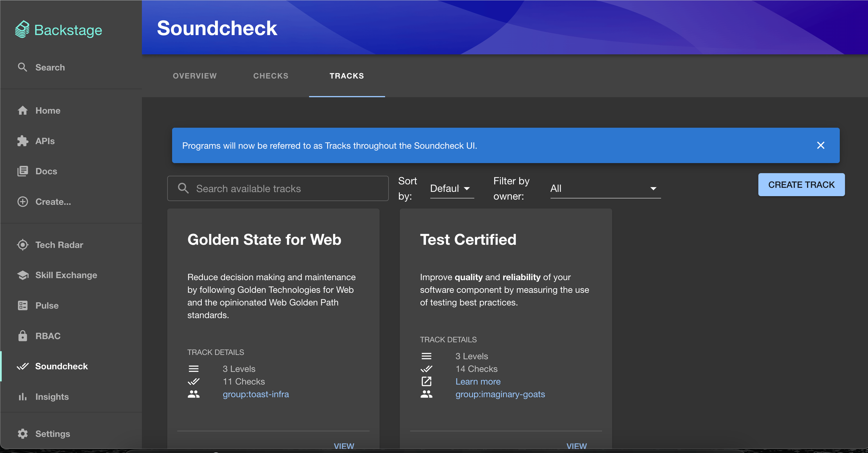Open Settings via the gear icon
This screenshot has width=868, height=453.
(22, 433)
